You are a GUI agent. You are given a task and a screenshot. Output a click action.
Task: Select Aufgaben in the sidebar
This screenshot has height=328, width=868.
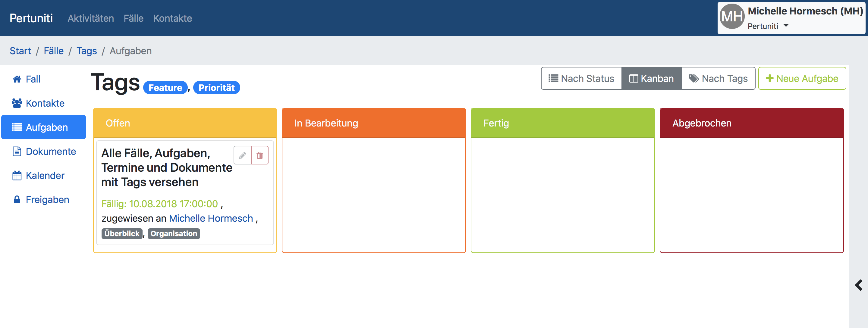pyautogui.click(x=43, y=127)
